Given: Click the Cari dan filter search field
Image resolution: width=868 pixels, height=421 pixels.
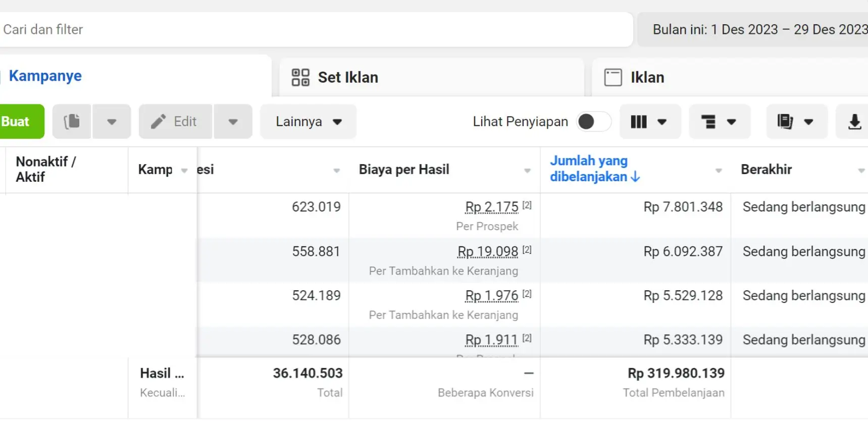Looking at the screenshot, I should point(316,30).
